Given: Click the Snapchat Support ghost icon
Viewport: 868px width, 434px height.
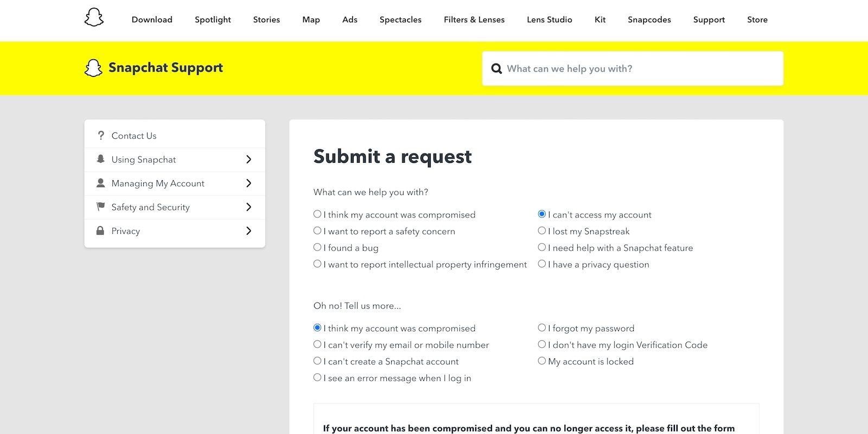Looking at the screenshot, I should (x=93, y=68).
